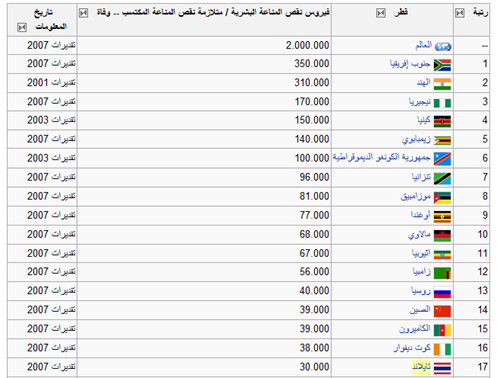Open the highlighted تايلاند link
Image resolution: width=500 pixels, height=378 pixels.
[421, 367]
